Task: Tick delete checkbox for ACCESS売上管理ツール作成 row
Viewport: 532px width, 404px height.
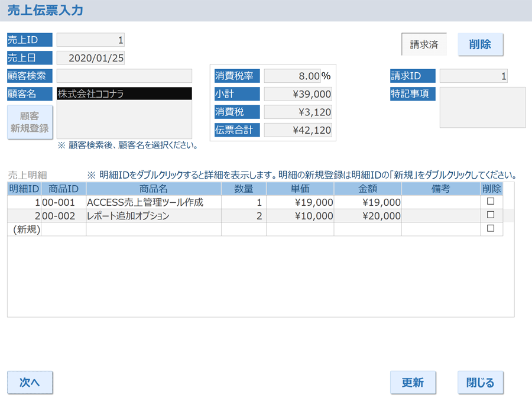Action: 490,202
